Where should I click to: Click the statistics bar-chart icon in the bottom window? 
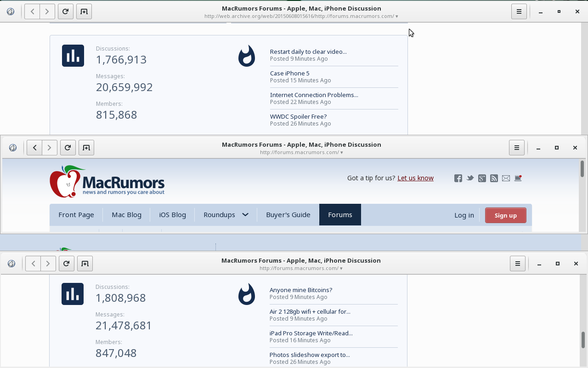[x=73, y=294]
